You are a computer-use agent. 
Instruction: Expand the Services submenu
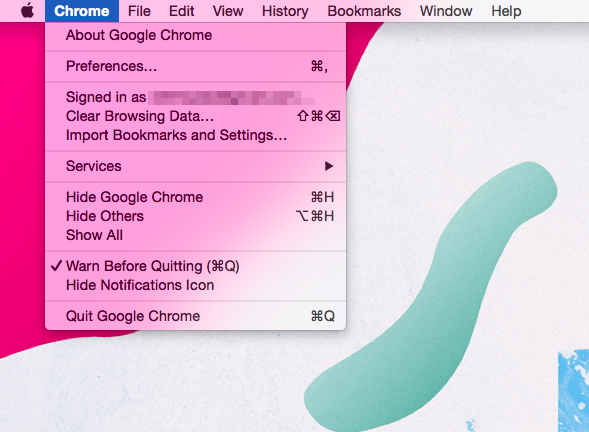195,166
